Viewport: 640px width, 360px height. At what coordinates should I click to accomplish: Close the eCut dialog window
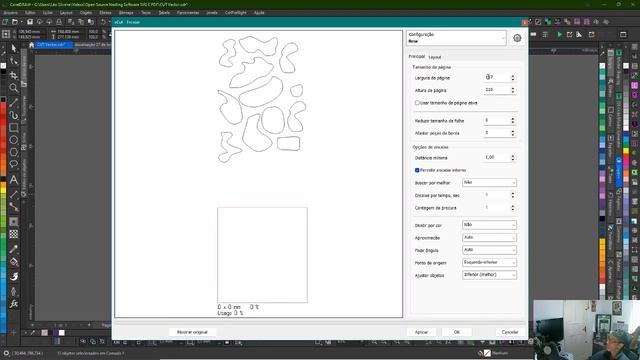click(524, 22)
